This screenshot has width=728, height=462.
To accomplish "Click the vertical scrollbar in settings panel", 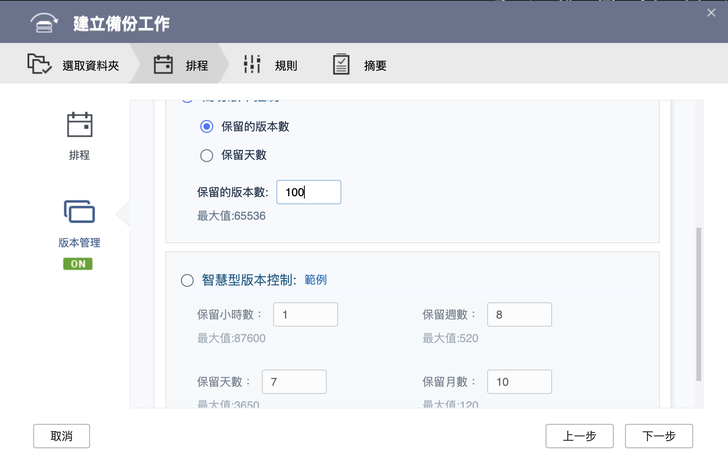I will click(x=698, y=300).
